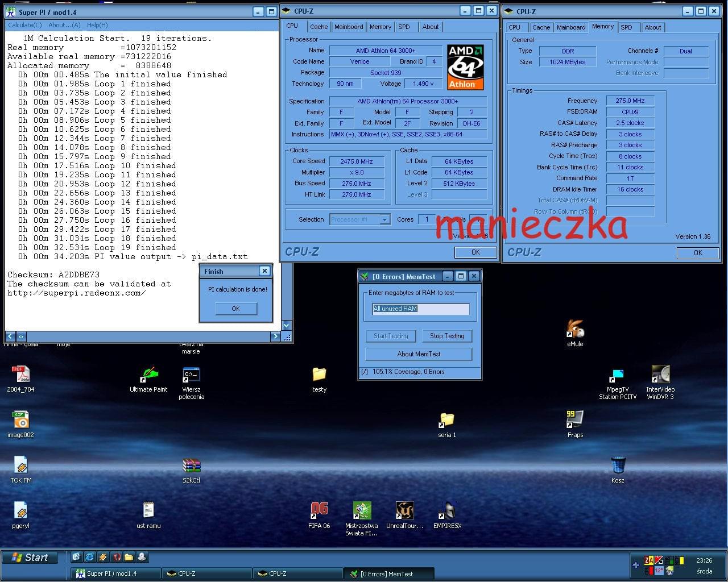
Task: Click OK in the right CPU-Z window
Action: [698, 253]
